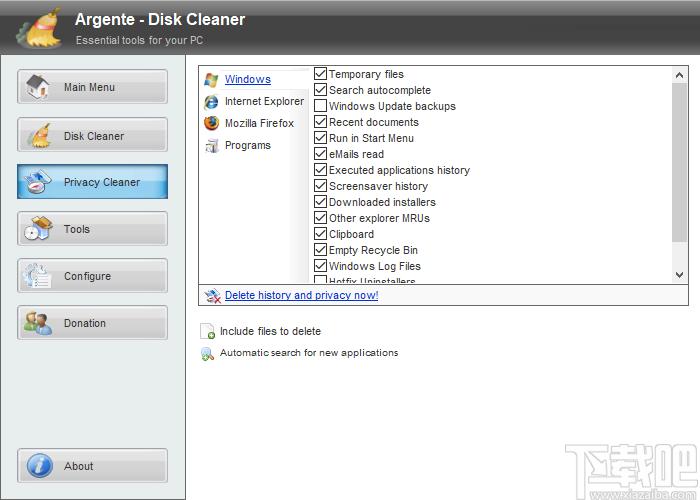
Task: Click the list scroll up arrow
Action: (x=679, y=75)
